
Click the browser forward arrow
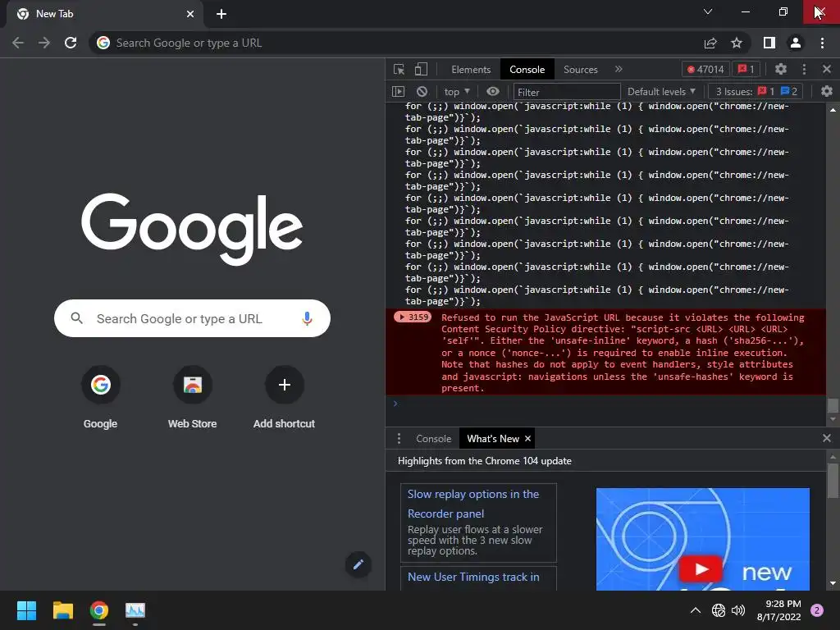[44, 43]
